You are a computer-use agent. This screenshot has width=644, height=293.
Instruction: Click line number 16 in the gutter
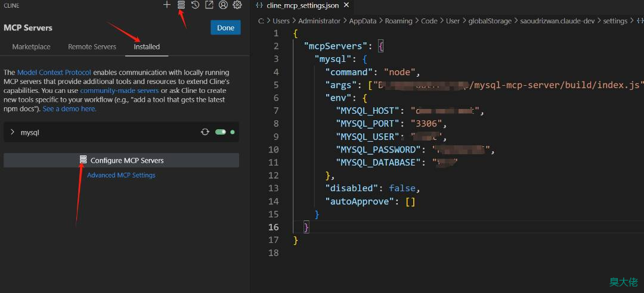(274, 227)
